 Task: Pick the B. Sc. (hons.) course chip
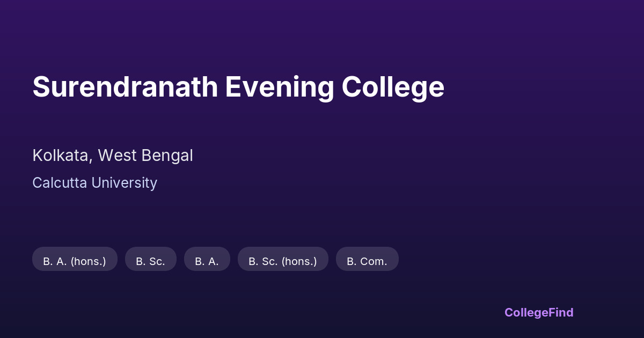point(283,261)
